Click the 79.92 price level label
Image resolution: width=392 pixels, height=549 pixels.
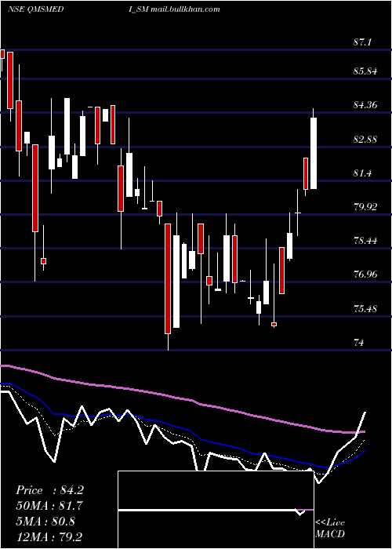pyautogui.click(x=365, y=206)
